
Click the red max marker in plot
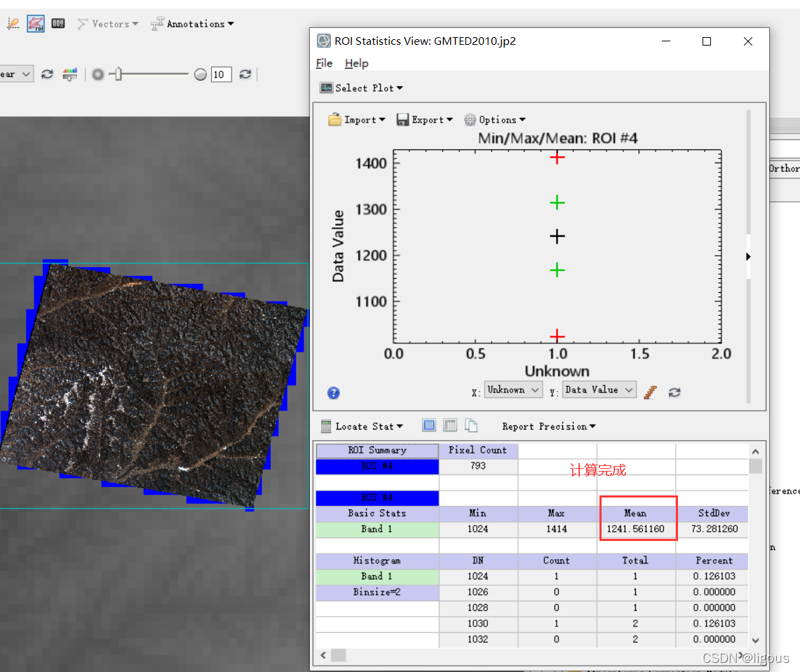coord(557,157)
